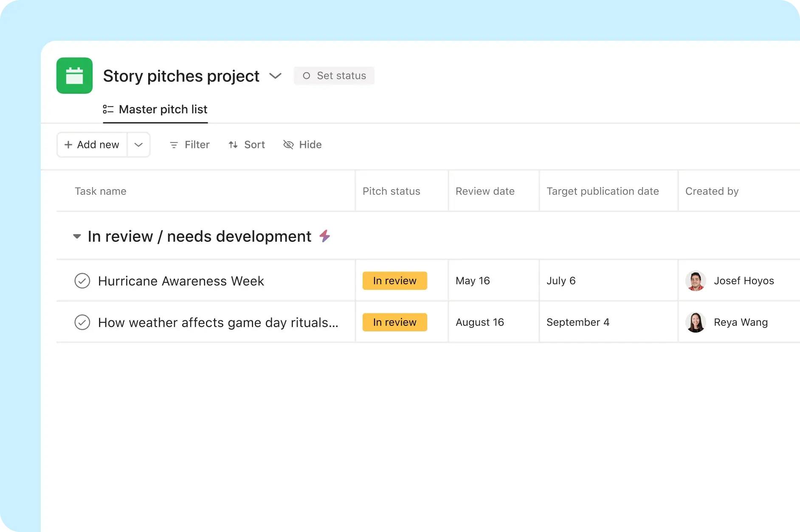This screenshot has height=532, width=800.
Task: Click the green project calendar icon
Action: click(74, 76)
